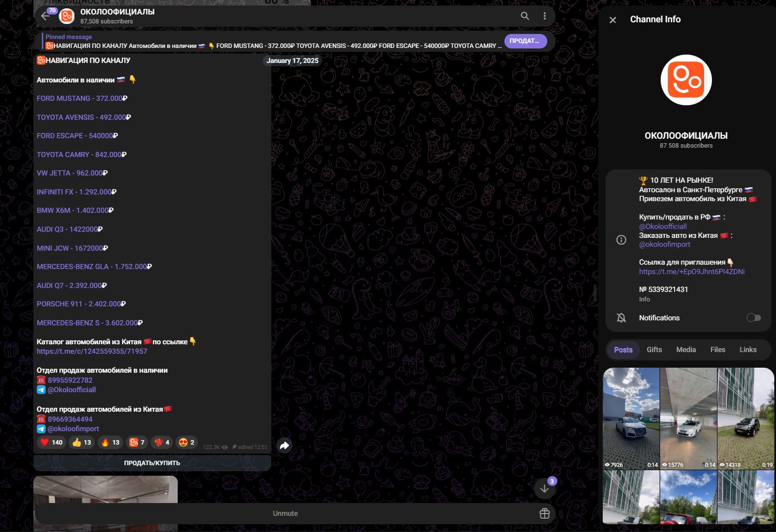Switch to the Links tab
Viewport: 776px width, 532px height.
tap(748, 350)
